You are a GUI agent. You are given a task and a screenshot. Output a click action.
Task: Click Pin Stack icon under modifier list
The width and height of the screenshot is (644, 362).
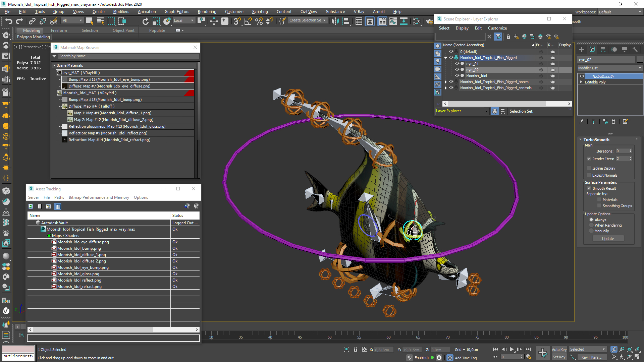(x=581, y=121)
